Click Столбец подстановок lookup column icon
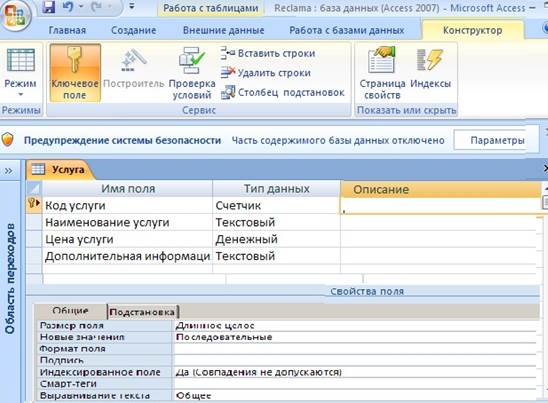548x403 pixels. 228,92
